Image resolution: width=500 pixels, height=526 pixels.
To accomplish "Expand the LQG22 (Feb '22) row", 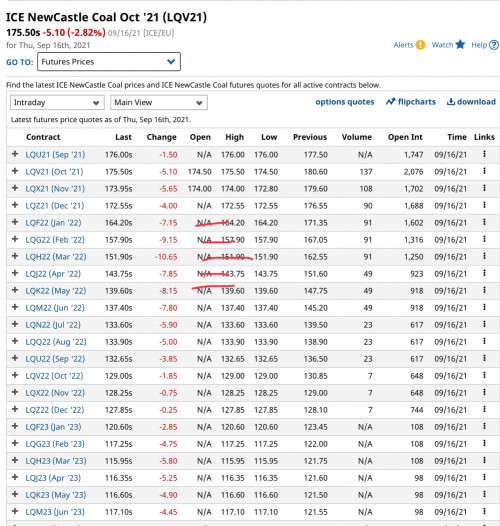I will click(15, 239).
